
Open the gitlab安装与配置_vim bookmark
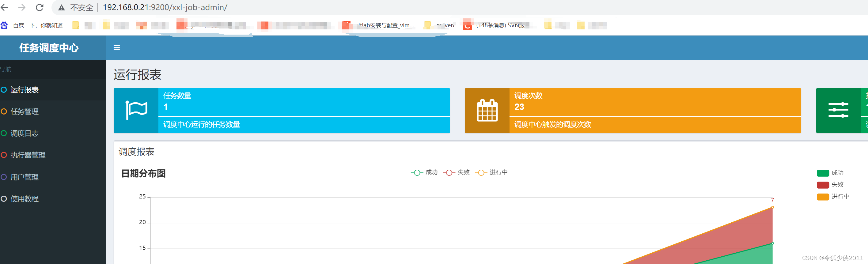click(x=378, y=25)
